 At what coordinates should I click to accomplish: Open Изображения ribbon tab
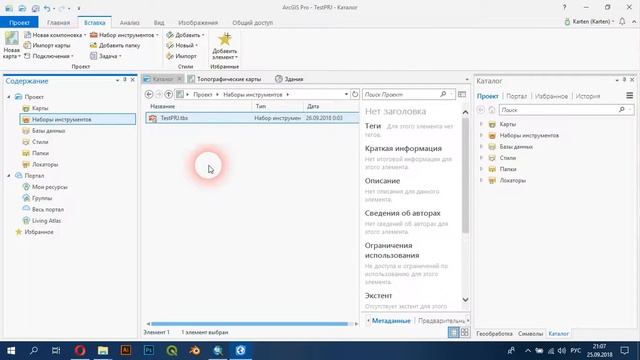(198, 22)
